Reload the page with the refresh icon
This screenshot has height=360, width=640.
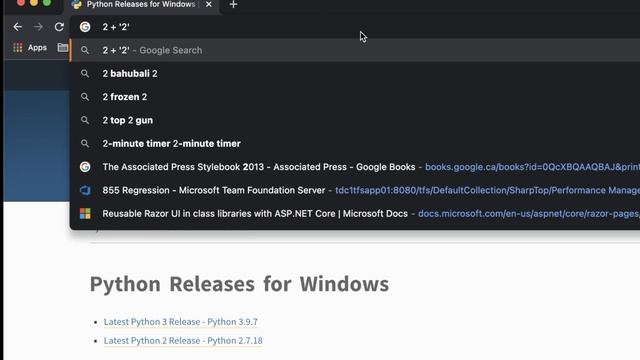pos(59,27)
